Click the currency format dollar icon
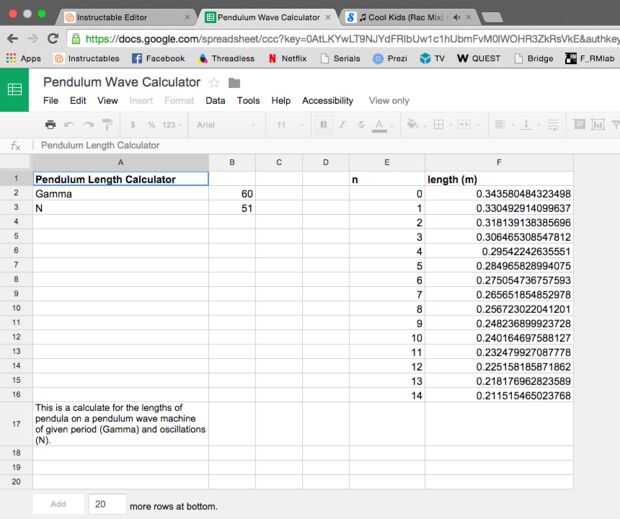This screenshot has width=620, height=519. tap(133, 125)
